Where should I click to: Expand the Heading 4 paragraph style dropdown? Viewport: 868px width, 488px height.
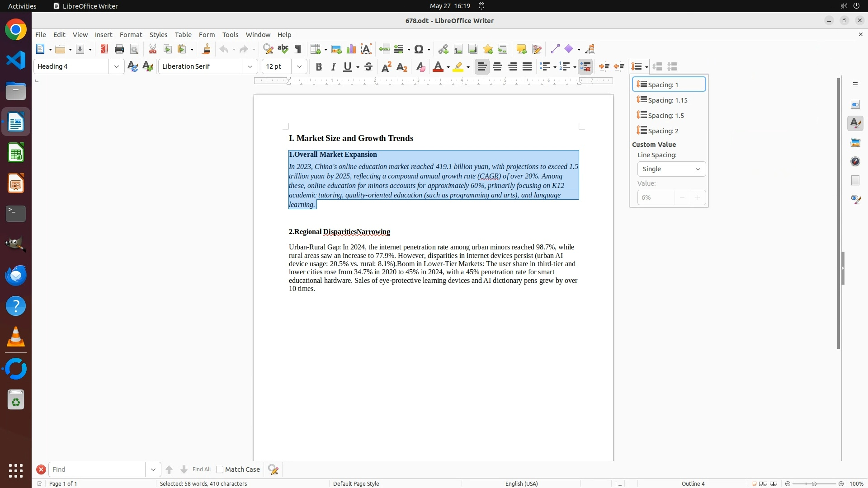(117, 67)
